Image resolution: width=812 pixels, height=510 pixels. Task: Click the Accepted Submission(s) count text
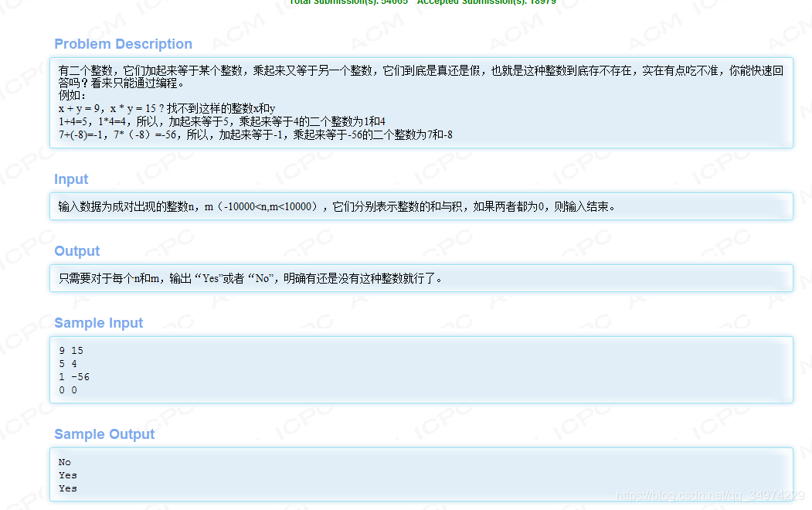(x=487, y=2)
